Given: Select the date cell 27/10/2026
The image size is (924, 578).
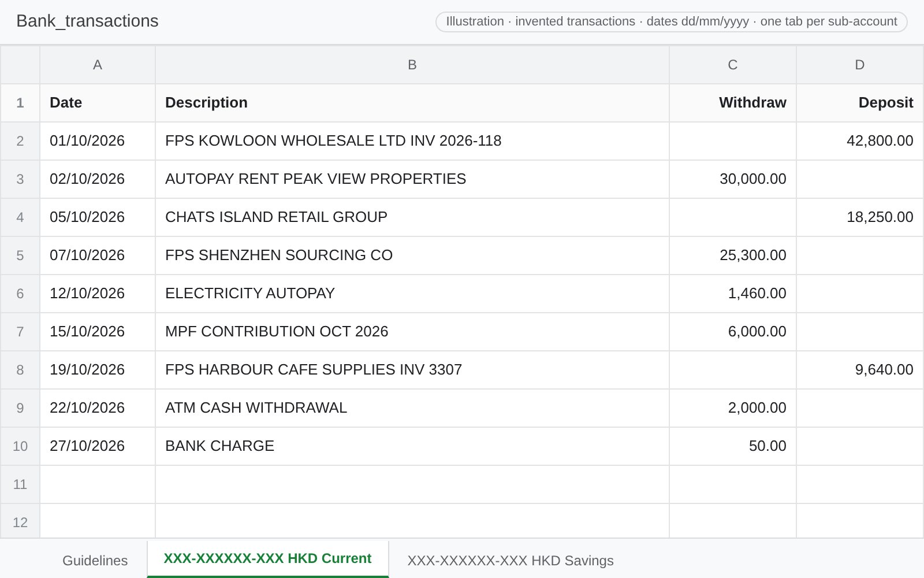Looking at the screenshot, I should coord(98,446).
